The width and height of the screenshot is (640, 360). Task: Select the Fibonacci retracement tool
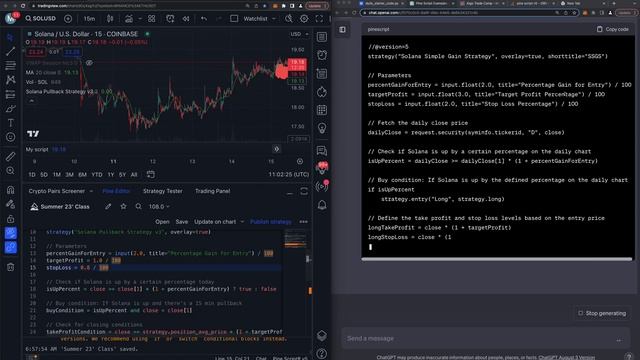11,65
